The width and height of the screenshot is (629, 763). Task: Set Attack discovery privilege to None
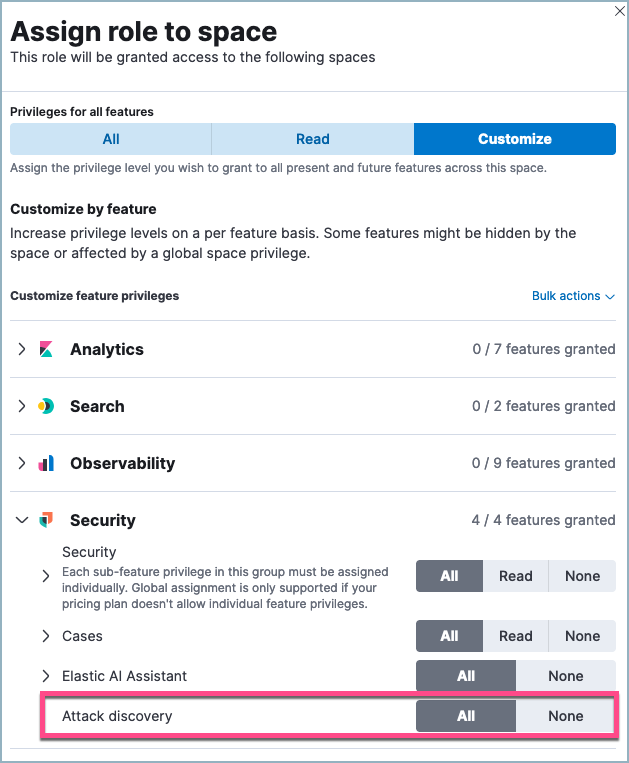(565, 716)
